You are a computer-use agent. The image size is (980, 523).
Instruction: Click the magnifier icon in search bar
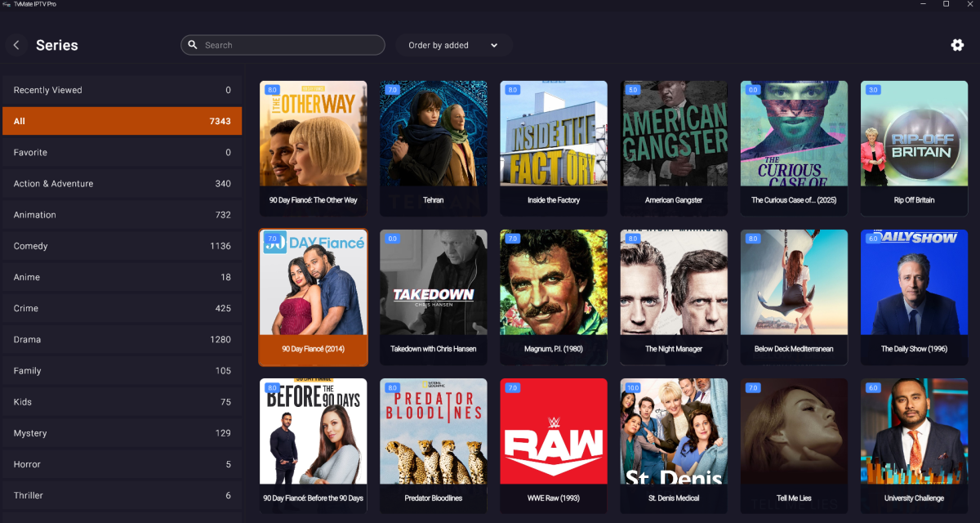click(x=193, y=45)
